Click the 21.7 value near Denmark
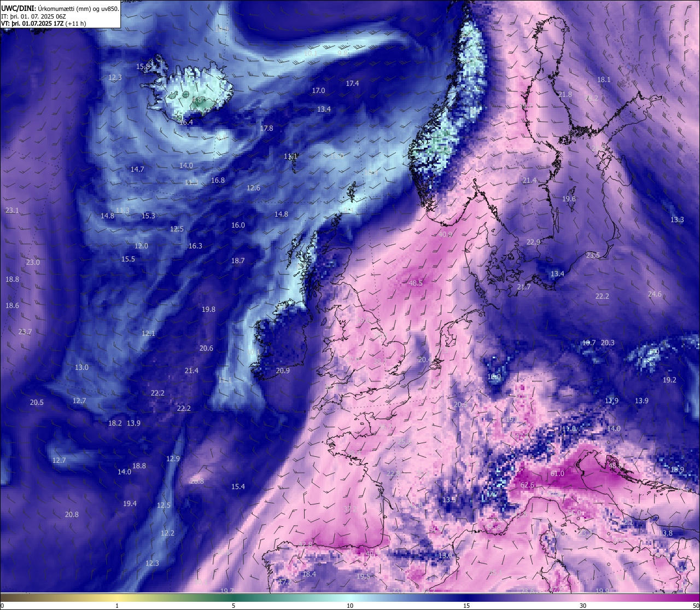The height and width of the screenshot is (610, 700). coord(524,287)
